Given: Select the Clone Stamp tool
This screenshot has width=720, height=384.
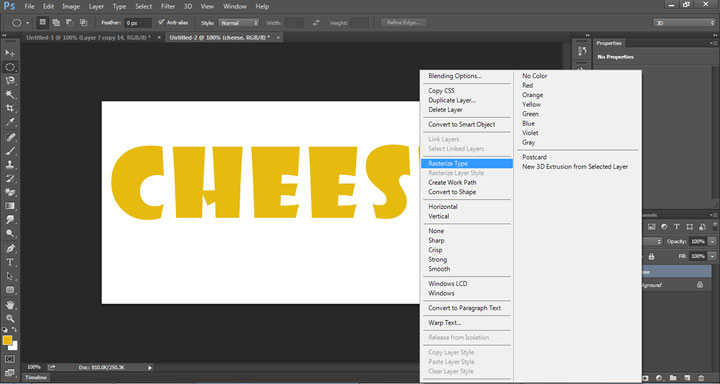Looking at the screenshot, I should pos(10,164).
